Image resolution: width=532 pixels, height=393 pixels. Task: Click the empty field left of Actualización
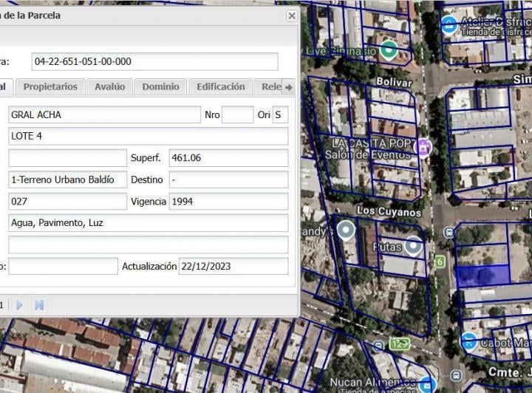(63, 266)
